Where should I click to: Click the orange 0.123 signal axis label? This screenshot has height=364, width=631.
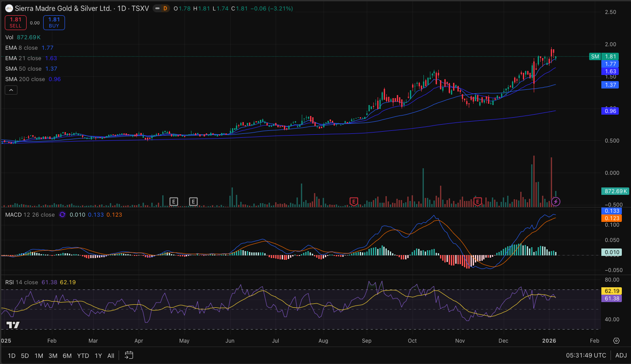tap(611, 218)
